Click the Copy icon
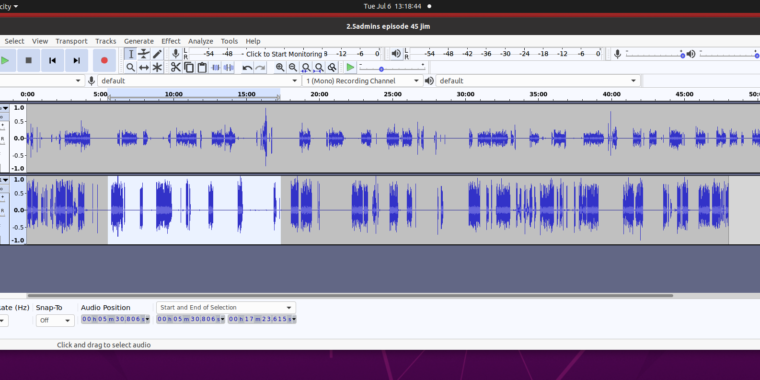Image resolution: width=760 pixels, height=380 pixels. point(189,67)
